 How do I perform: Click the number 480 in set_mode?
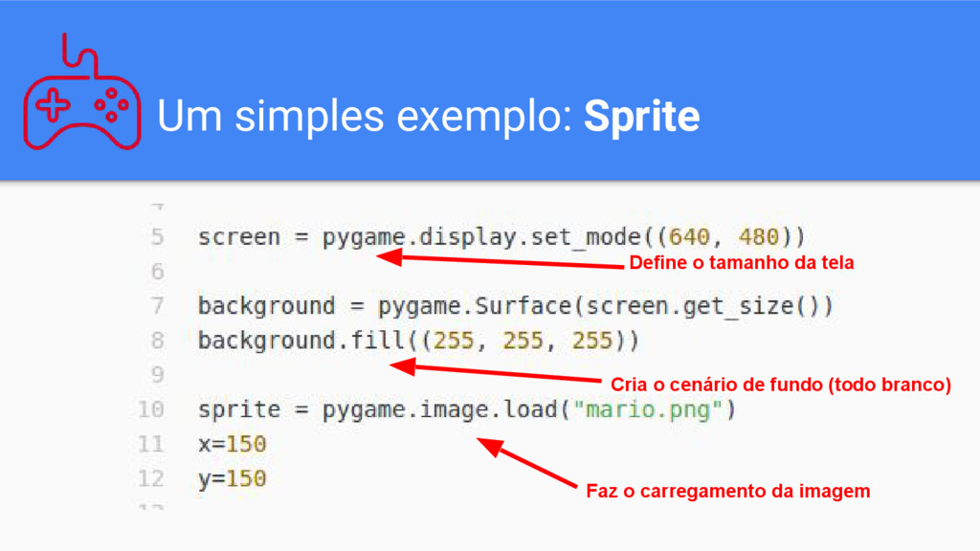[758, 237]
